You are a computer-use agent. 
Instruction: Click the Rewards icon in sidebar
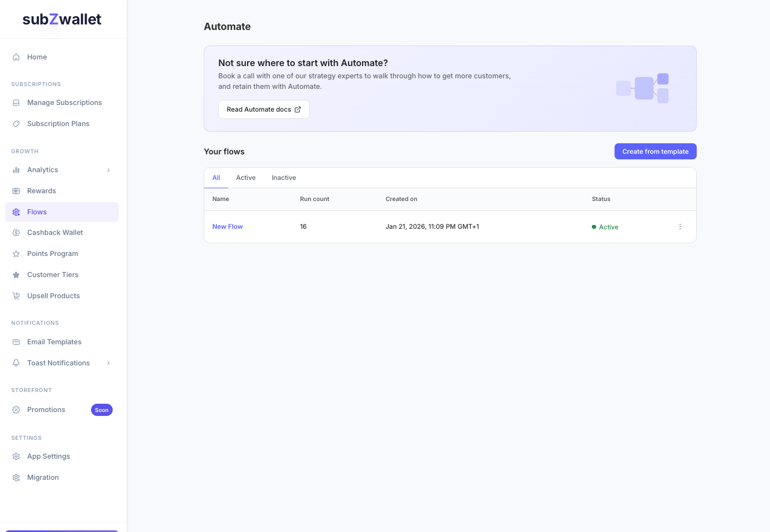16,191
